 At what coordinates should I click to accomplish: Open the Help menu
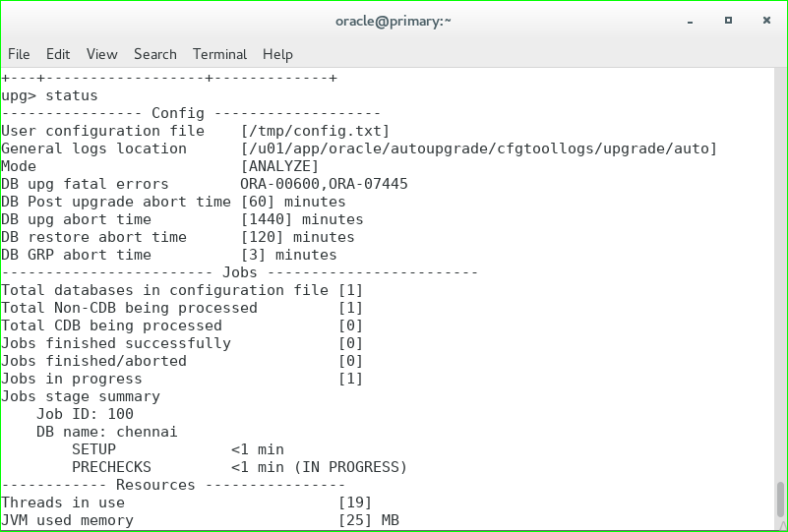(277, 54)
